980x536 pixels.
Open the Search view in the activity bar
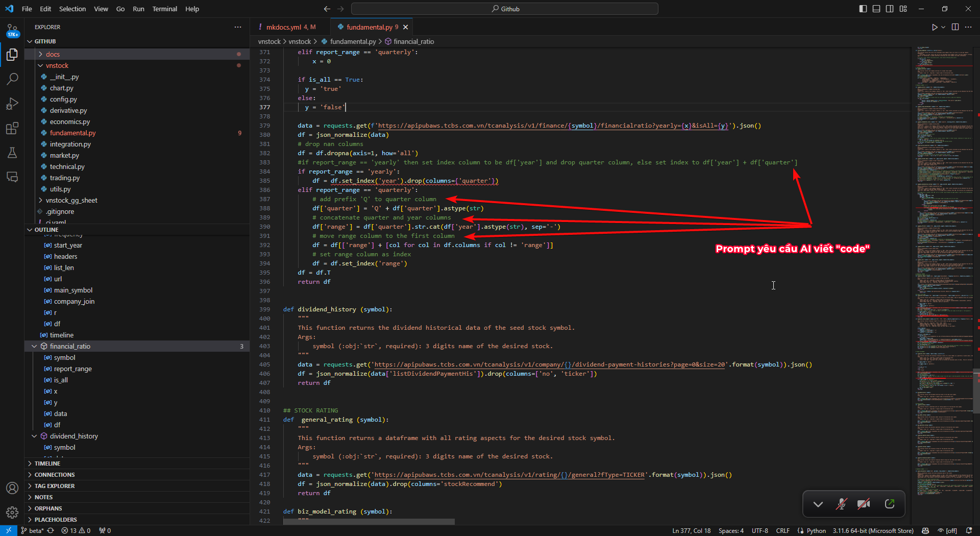[x=12, y=79]
